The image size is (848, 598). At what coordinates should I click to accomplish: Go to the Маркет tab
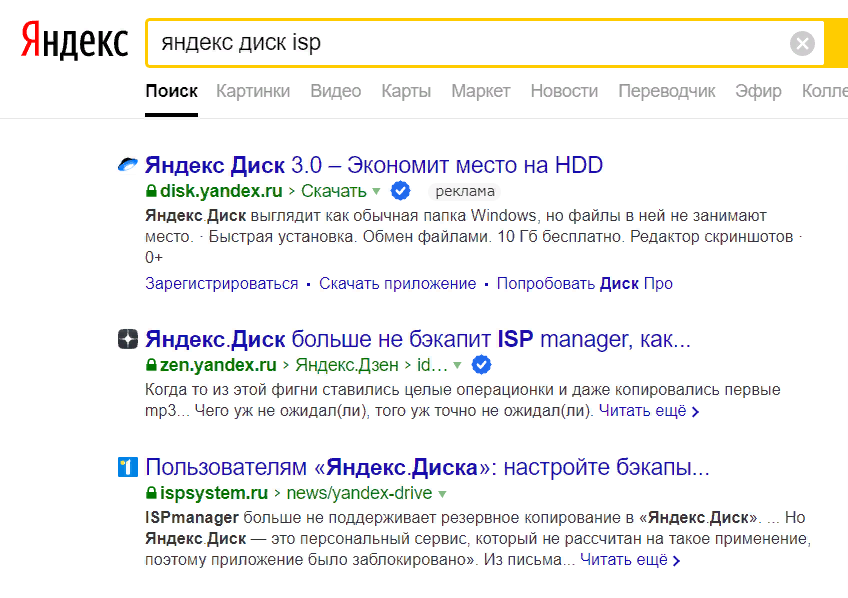481,91
